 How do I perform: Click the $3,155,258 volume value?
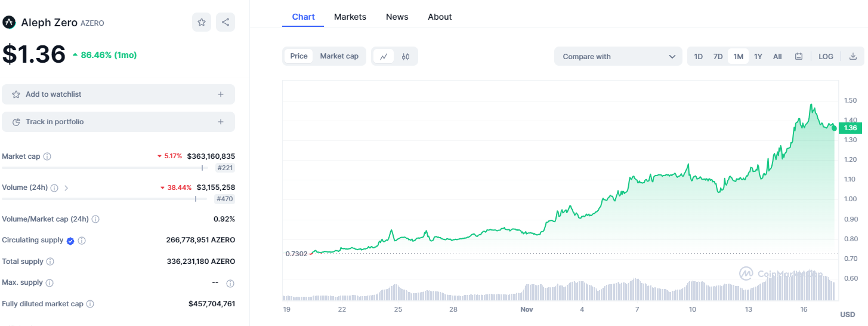pyautogui.click(x=216, y=187)
